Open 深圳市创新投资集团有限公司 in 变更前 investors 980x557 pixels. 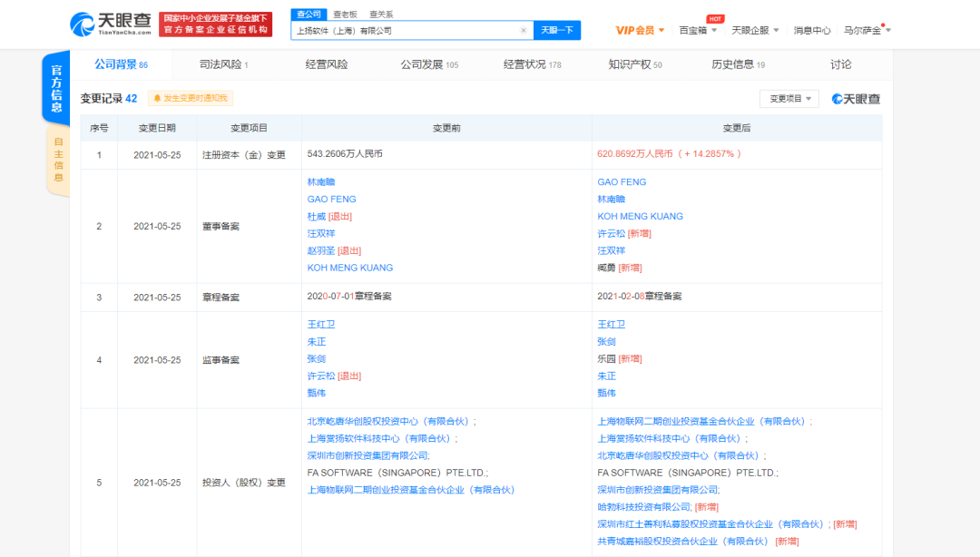tap(367, 455)
